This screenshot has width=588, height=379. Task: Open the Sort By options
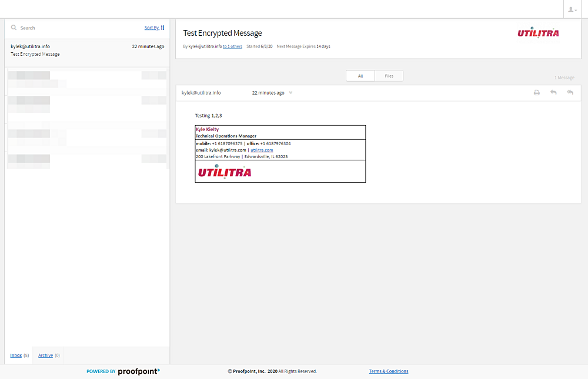coord(151,28)
